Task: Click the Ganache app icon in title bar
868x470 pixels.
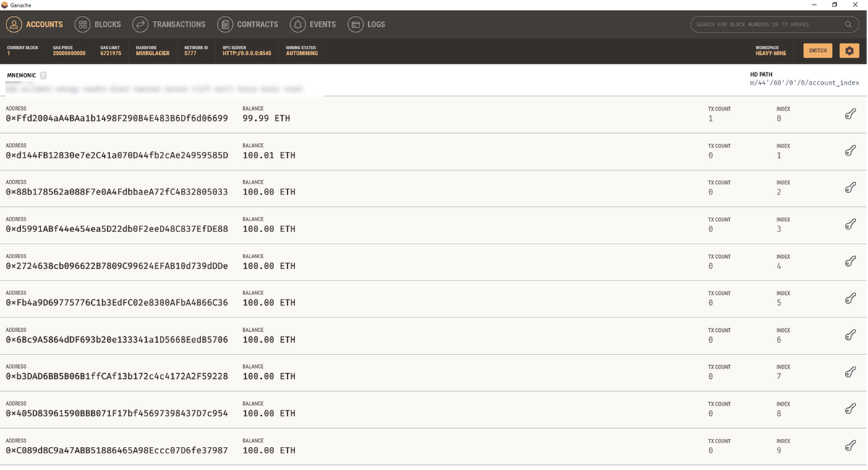Action: 4,4
